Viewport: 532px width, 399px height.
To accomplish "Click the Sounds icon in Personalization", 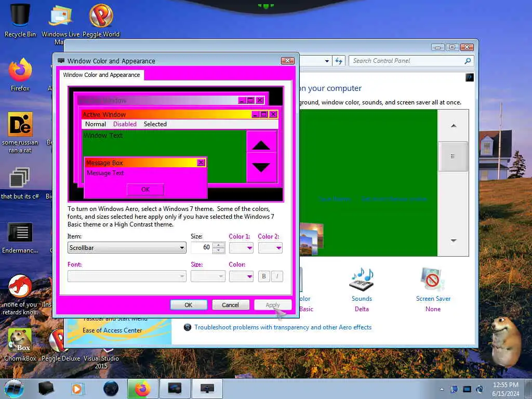I will (x=362, y=280).
